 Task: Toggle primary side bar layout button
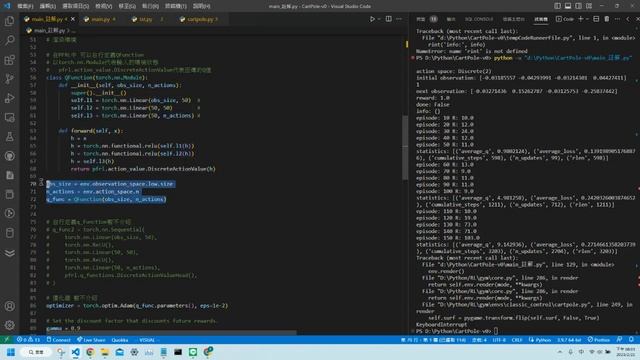tap(558, 6)
